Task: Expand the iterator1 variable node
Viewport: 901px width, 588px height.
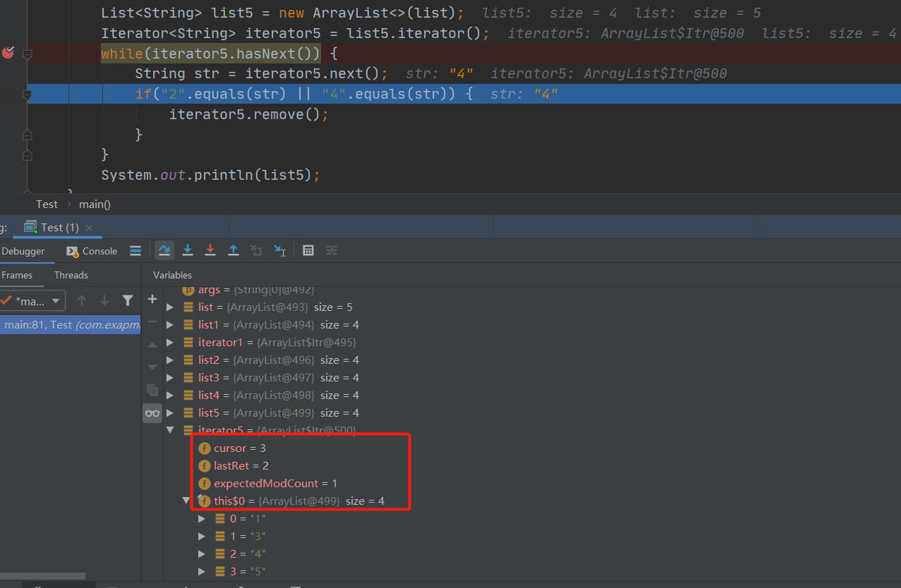Action: tap(169, 342)
